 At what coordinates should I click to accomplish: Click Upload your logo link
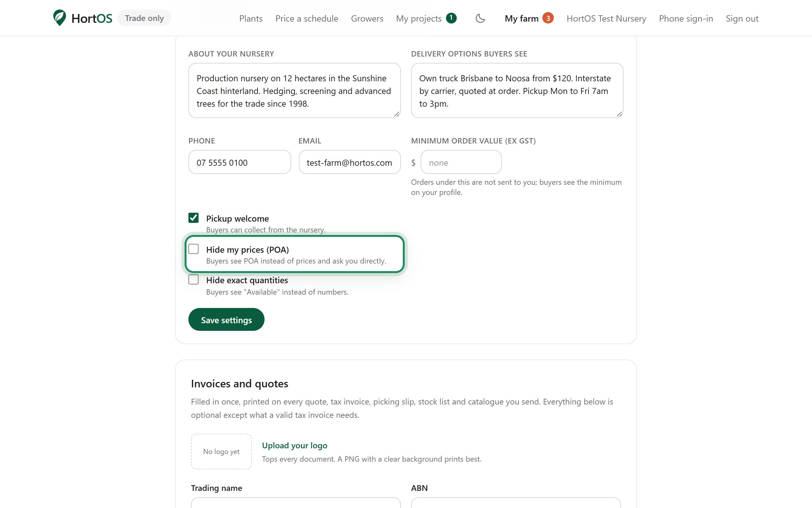295,445
